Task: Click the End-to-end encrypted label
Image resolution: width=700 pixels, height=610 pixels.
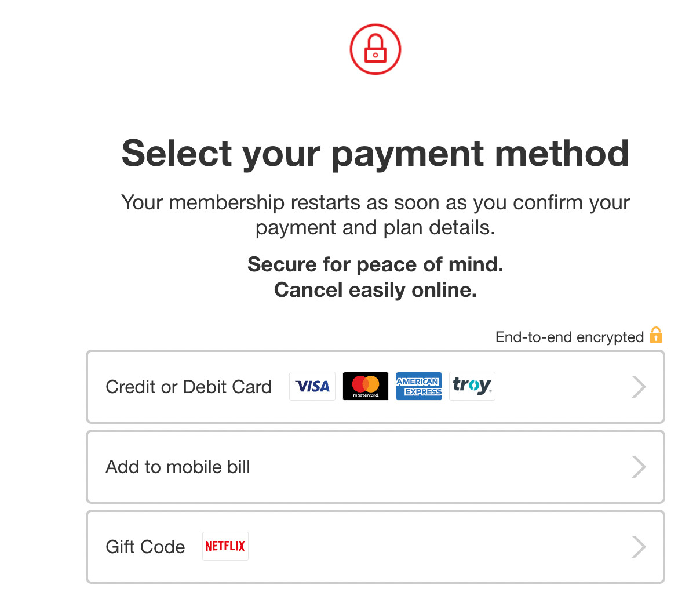Action: pos(570,337)
